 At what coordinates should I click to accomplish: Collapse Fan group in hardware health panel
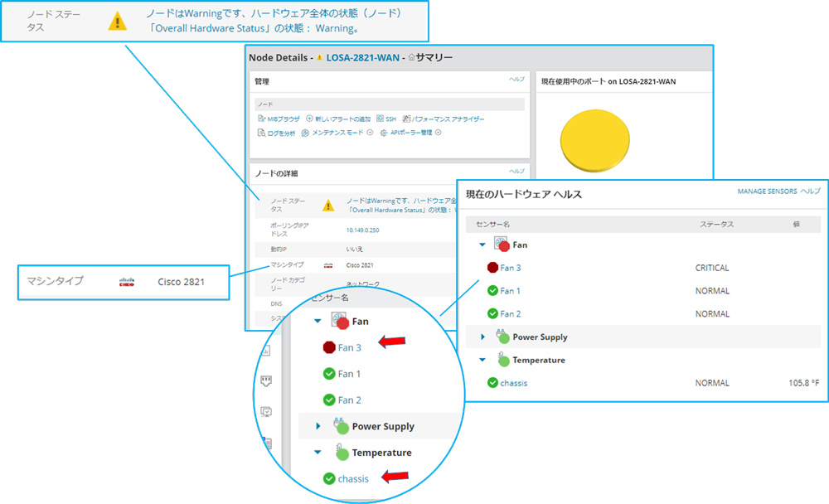[x=482, y=245]
